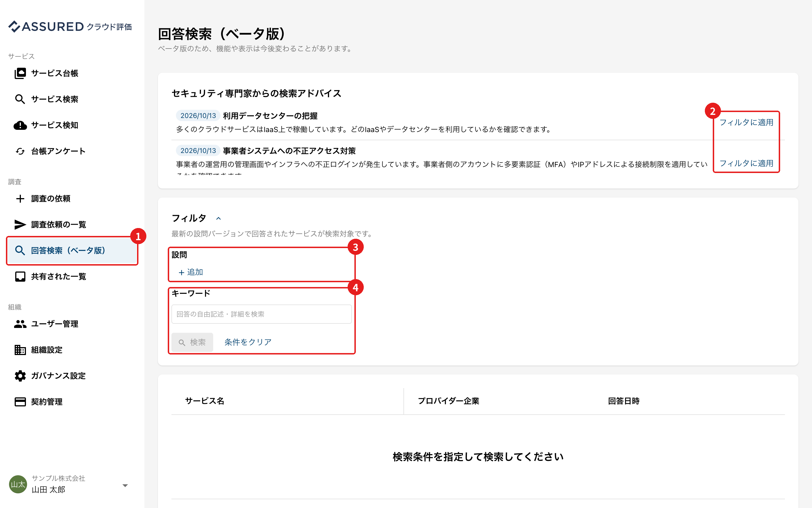The width and height of the screenshot is (812, 508).
Task: Click the 調査の依頼 plus icon
Action: pyautogui.click(x=20, y=199)
